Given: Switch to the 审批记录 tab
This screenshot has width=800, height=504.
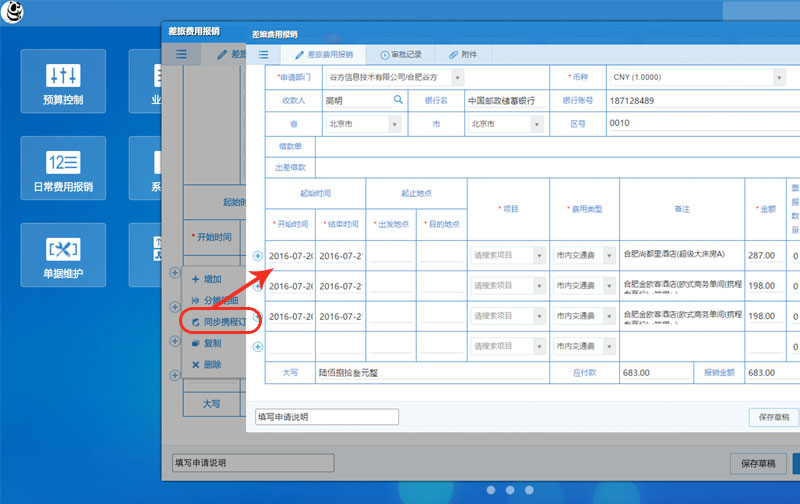Looking at the screenshot, I should (x=401, y=55).
